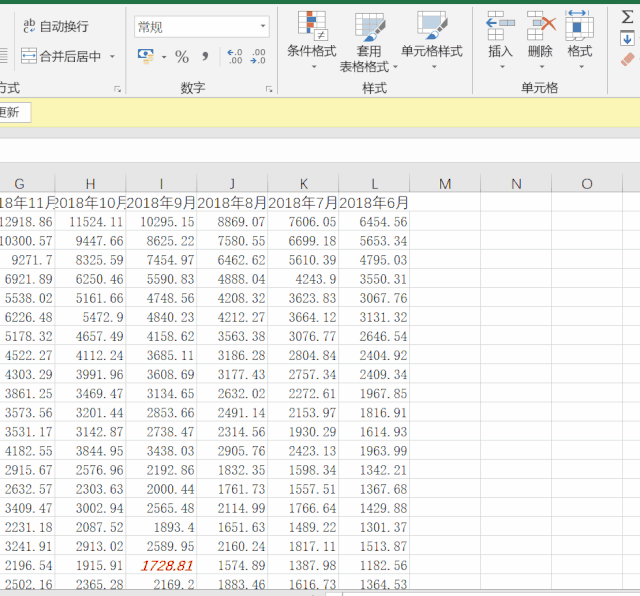Screen dimensions: 640x596
Task: Select column J header
Action: pyautogui.click(x=232, y=184)
